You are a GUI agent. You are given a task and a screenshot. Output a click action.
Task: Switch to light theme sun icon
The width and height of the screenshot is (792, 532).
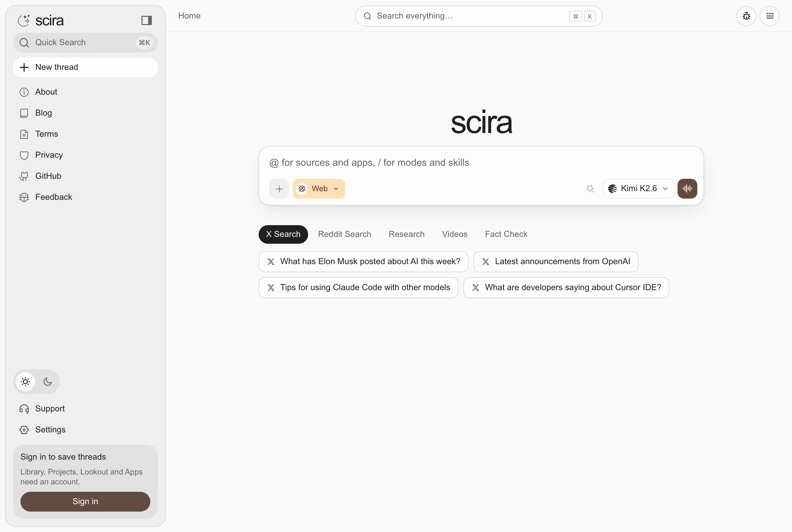pos(25,382)
